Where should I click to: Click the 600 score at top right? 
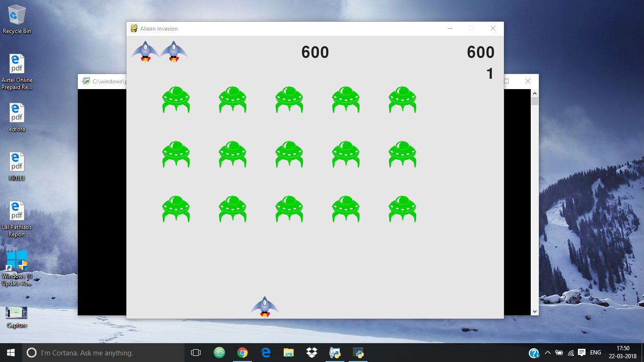(481, 52)
